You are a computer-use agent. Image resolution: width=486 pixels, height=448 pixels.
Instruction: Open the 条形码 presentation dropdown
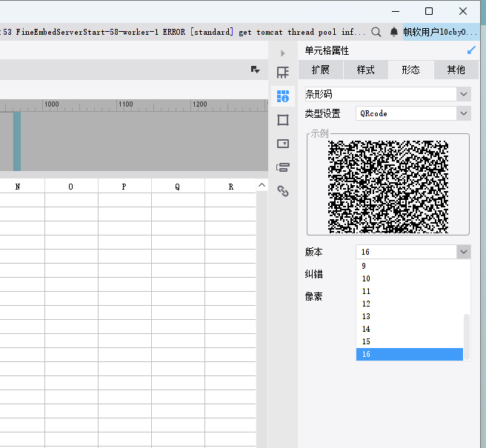(x=388, y=94)
